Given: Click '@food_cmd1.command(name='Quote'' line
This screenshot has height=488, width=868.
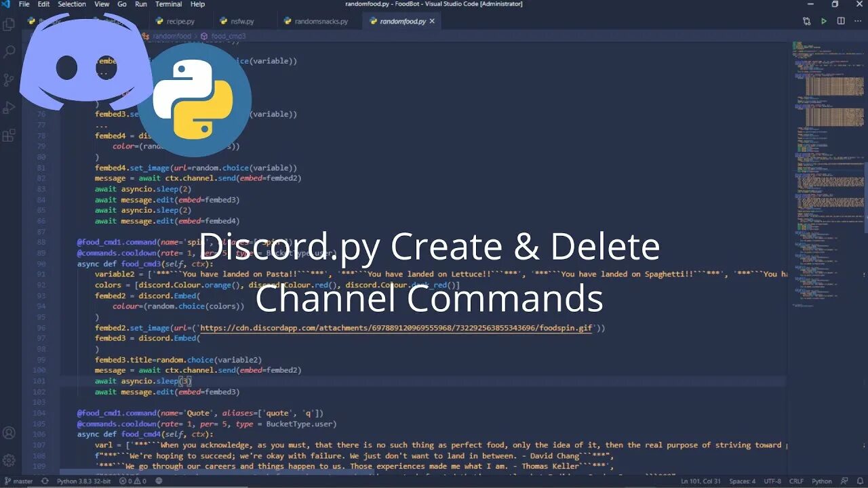Looking at the screenshot, I should pos(200,413).
